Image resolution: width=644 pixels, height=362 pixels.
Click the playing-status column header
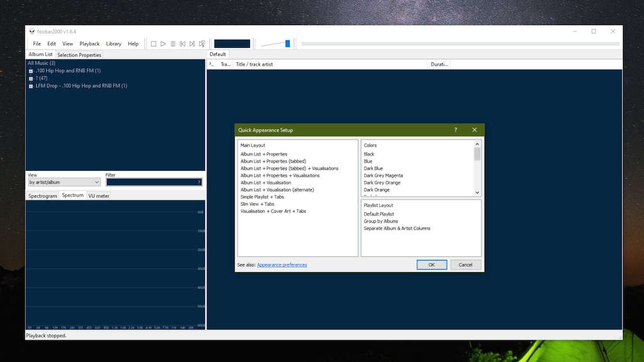[x=212, y=64]
